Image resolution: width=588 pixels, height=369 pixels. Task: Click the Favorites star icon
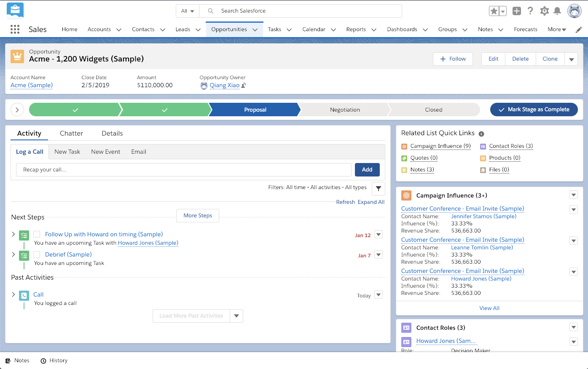494,11
